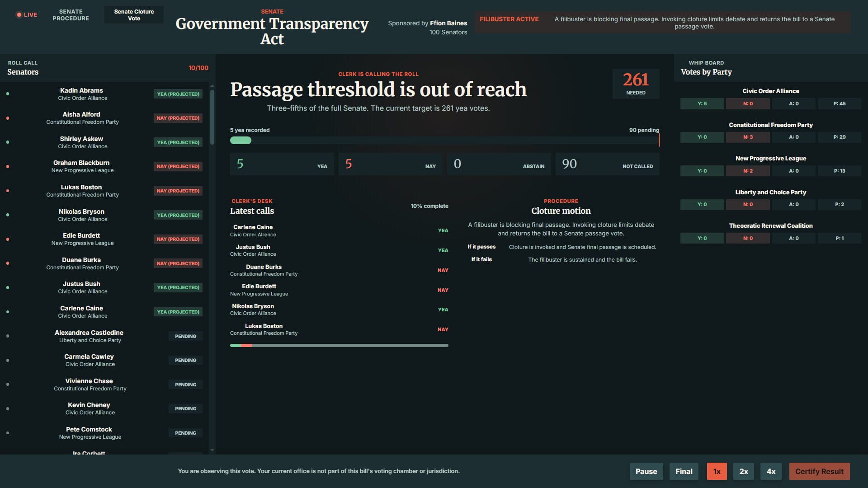Screen dimensions: 868x488
Task: Select senator Aisha Alford row
Action: tap(104, 118)
